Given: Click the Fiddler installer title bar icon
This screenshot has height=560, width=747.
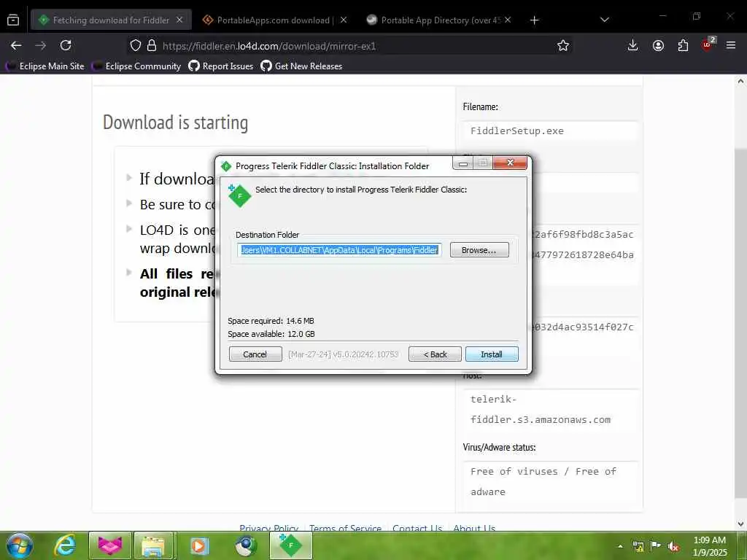Looking at the screenshot, I should pos(226,166).
